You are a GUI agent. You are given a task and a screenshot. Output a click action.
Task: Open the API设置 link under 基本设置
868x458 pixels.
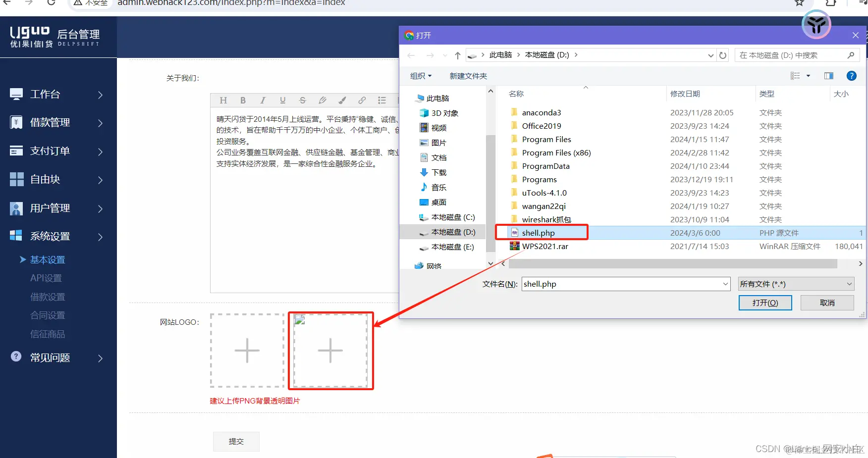(46, 278)
